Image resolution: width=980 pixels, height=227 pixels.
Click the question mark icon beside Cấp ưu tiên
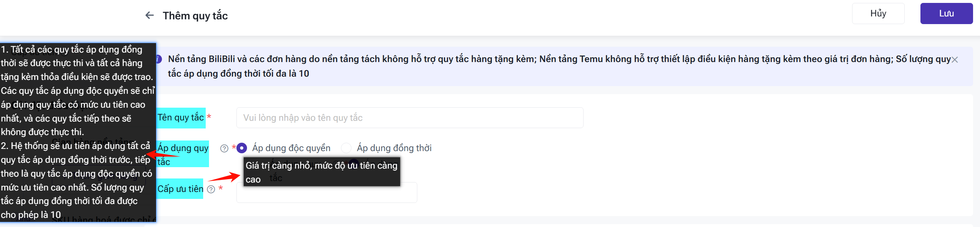click(x=211, y=189)
